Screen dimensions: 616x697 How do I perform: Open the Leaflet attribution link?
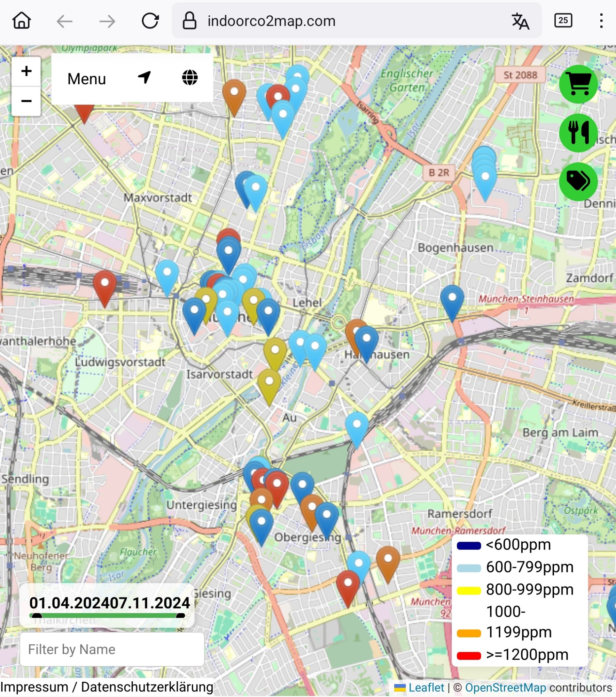tap(426, 688)
